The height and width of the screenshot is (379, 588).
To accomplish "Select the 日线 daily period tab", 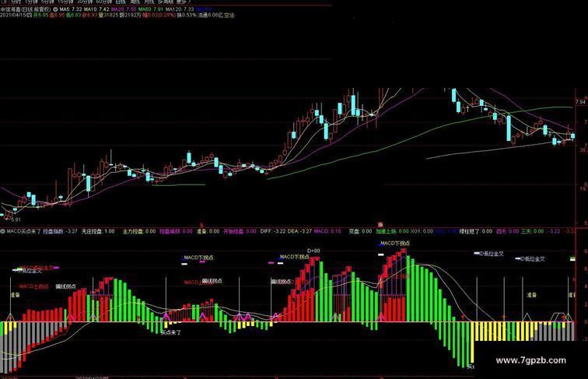I will [121, 2].
